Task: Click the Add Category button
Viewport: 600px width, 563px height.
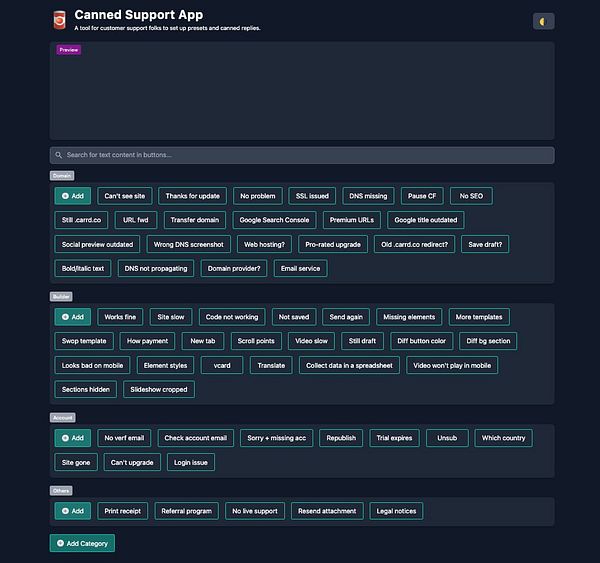Action: 82,543
